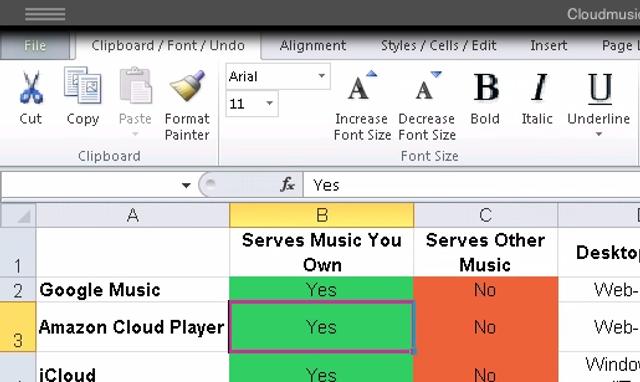Select column A header
This screenshot has height=382, width=640.
[133, 215]
